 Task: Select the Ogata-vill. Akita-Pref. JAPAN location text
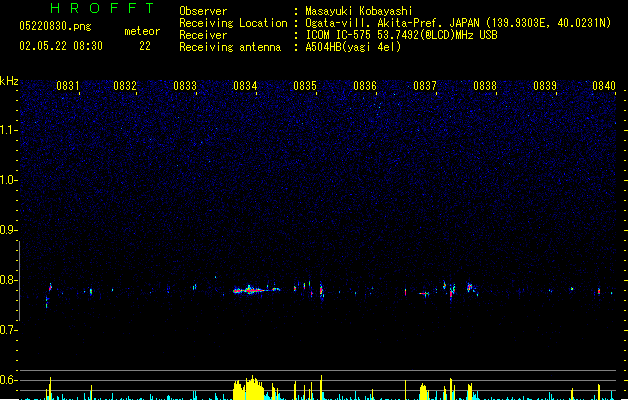pos(458,23)
